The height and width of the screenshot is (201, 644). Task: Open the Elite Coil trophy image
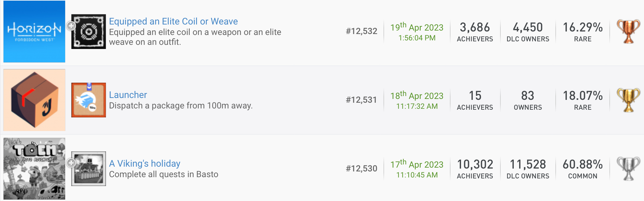[x=89, y=31]
